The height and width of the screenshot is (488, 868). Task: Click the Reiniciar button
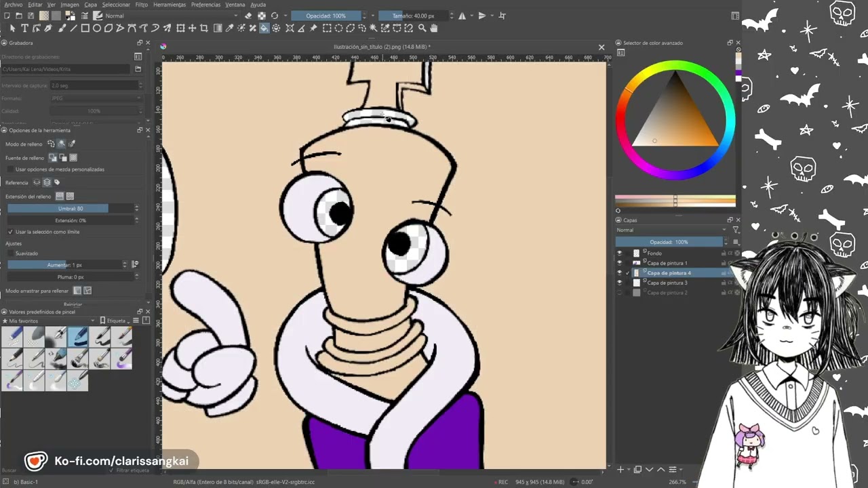pyautogui.click(x=73, y=305)
